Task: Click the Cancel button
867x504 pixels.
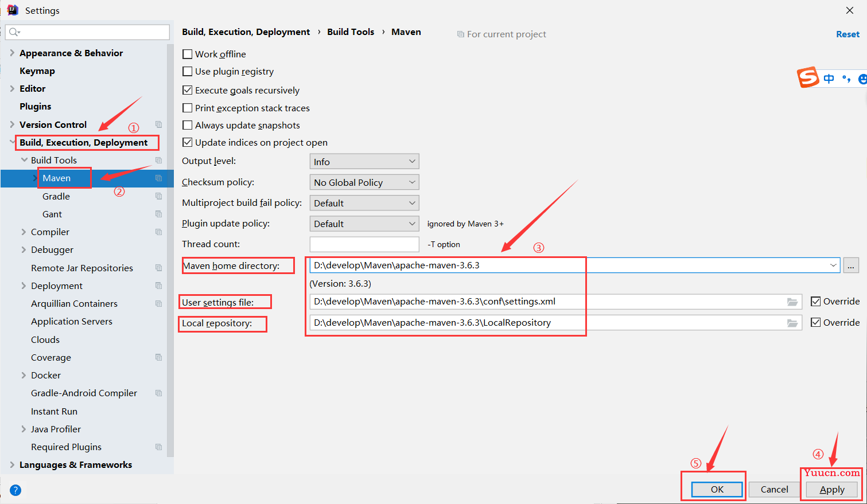Action: click(x=775, y=489)
